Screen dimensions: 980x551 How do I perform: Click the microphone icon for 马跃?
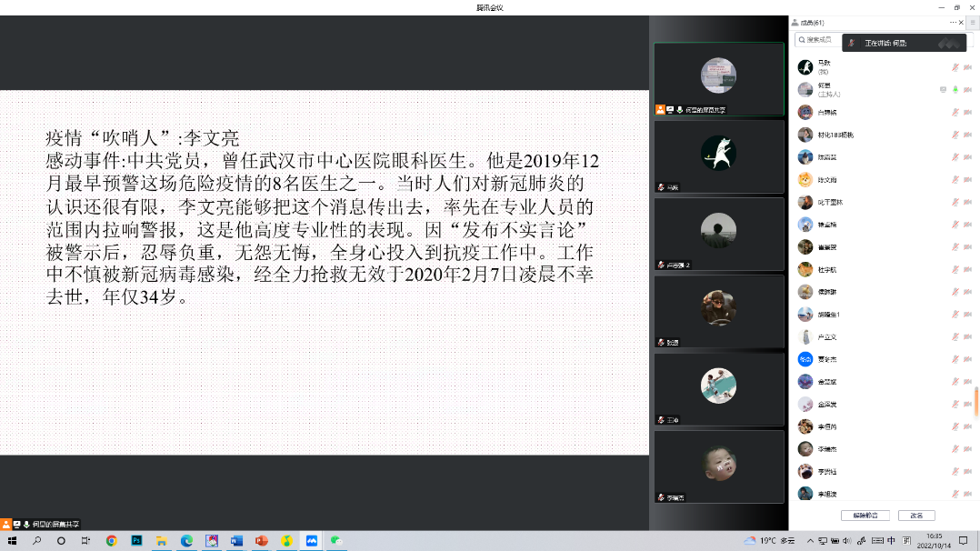tap(955, 67)
